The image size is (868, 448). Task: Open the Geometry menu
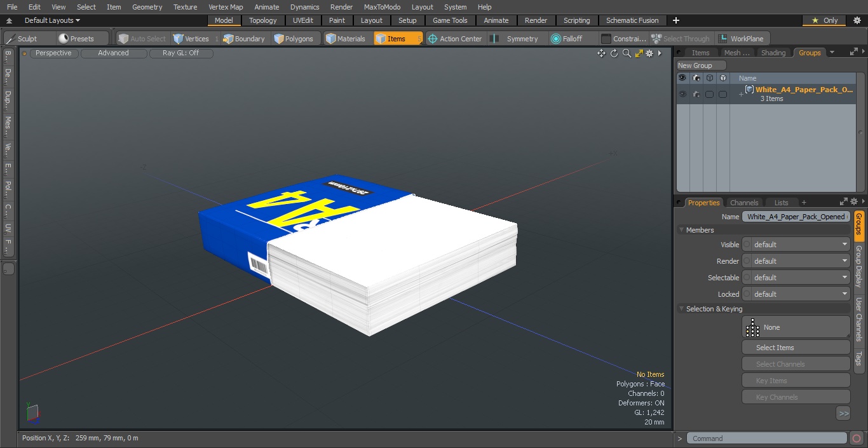click(147, 7)
